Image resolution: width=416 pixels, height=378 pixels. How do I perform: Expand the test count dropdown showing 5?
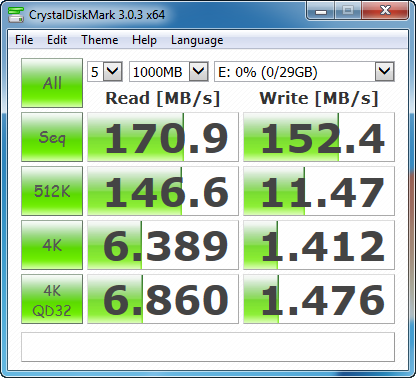[112, 71]
